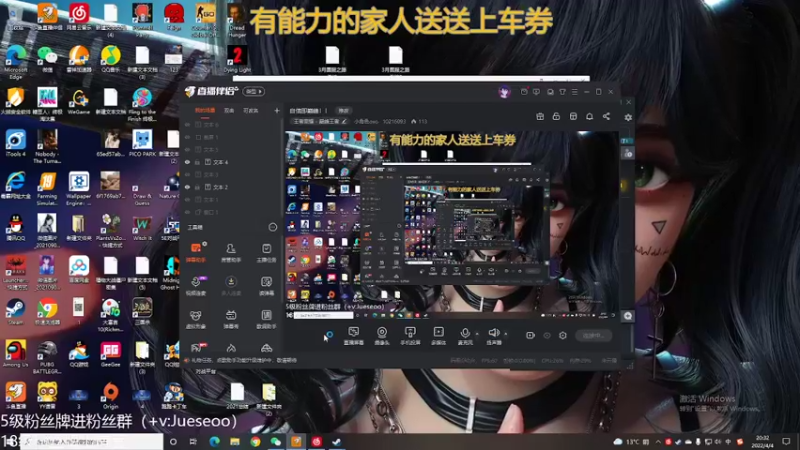
Task: Toggle visibility of 文本 6 layer
Action: tap(187, 124)
